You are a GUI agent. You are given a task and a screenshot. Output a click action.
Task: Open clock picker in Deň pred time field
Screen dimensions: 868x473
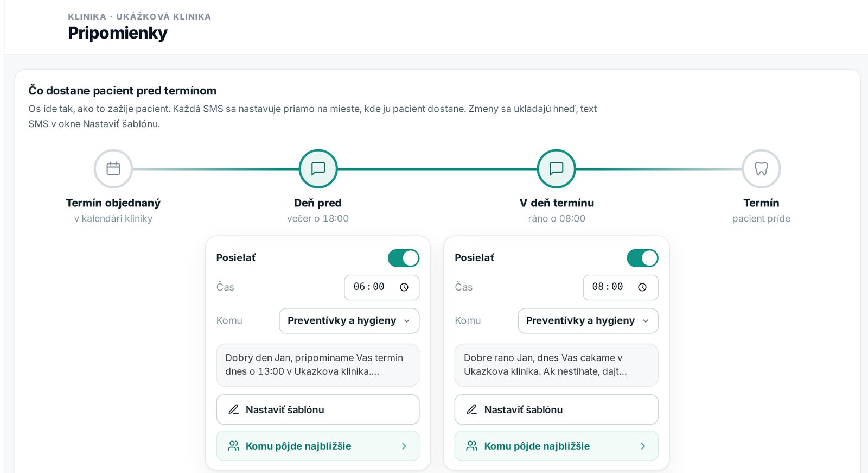[404, 287]
